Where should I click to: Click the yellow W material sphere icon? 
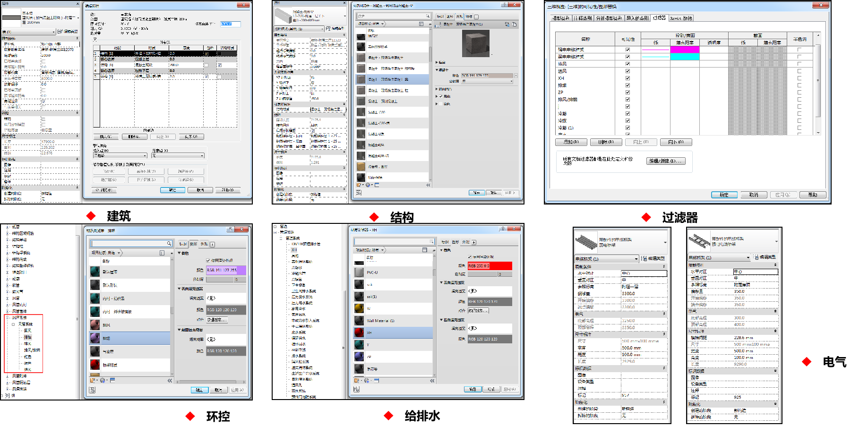point(359,308)
